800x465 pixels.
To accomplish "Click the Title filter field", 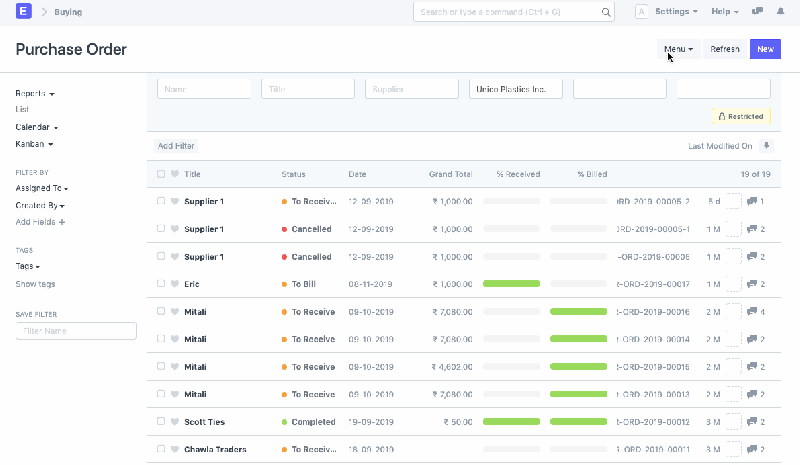I will pos(308,89).
